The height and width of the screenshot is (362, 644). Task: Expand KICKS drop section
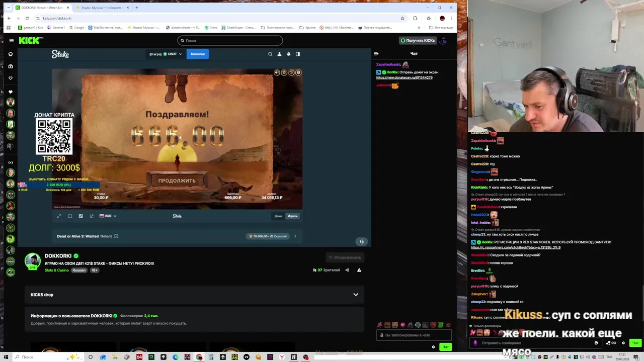pyautogui.click(x=194, y=295)
